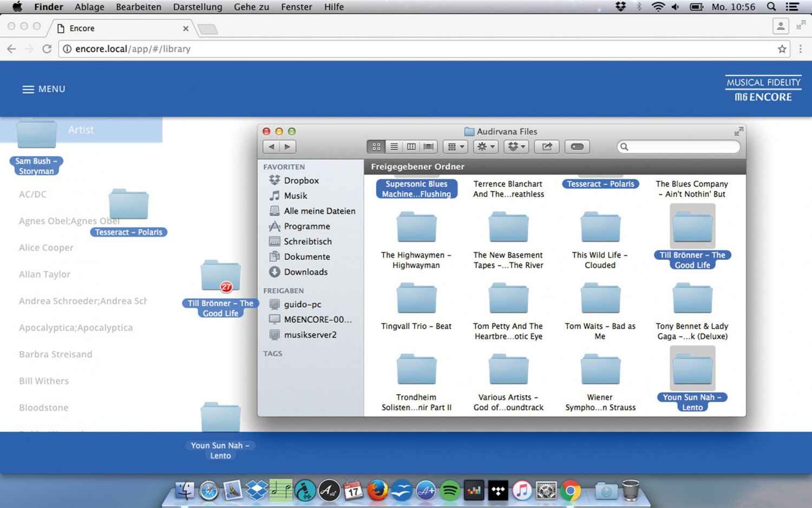Switch Finder to Cover Flow view
The height and width of the screenshot is (508, 812).
pos(429,146)
